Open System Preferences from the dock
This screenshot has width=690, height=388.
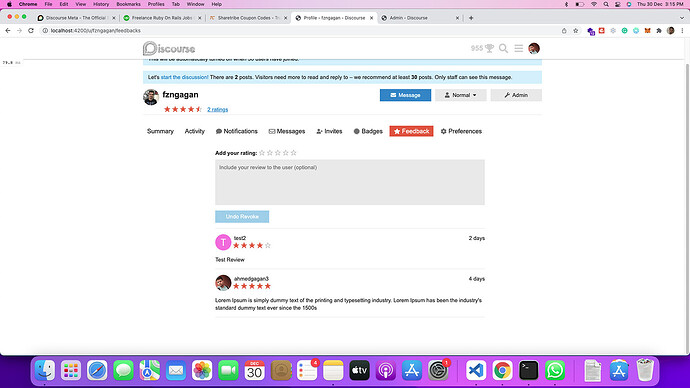tap(438, 370)
